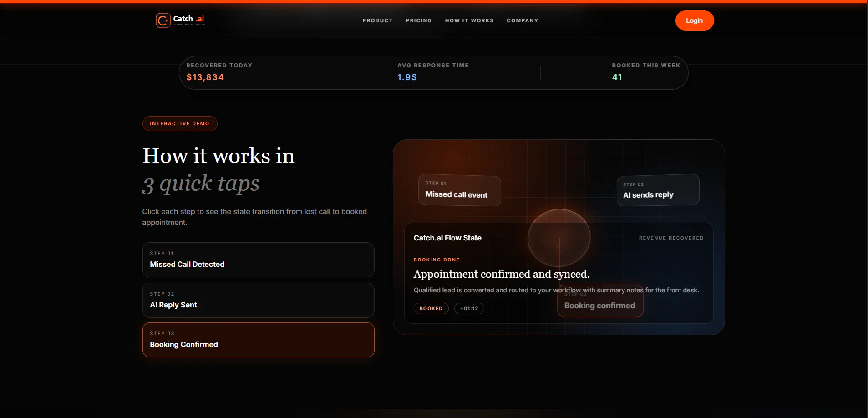868x418 pixels.
Task: Select Step 02 AI Reply Sent
Action: pyautogui.click(x=259, y=300)
